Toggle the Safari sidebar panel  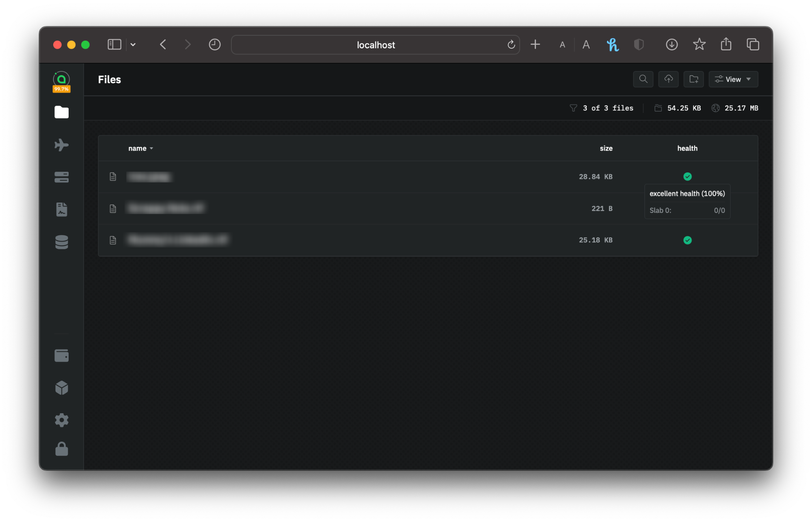[x=114, y=45]
